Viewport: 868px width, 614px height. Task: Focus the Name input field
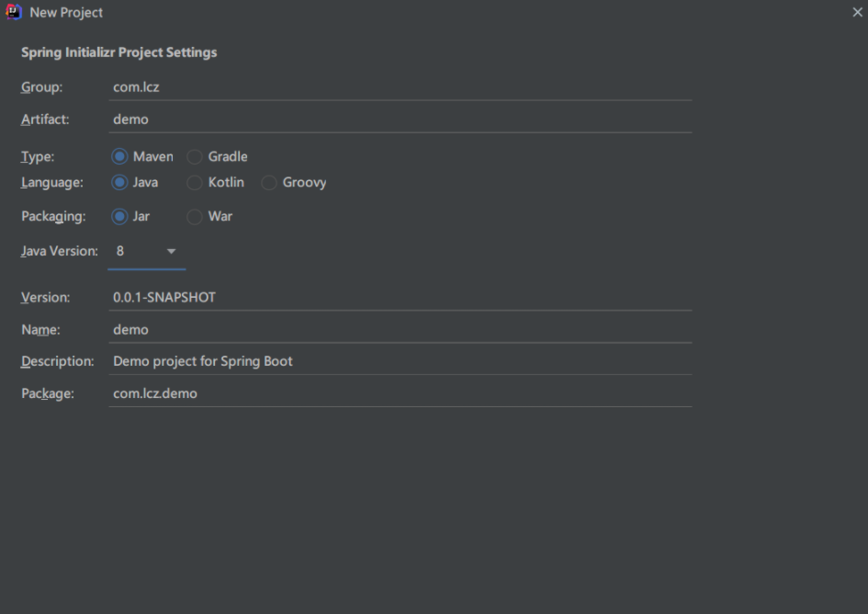(x=400, y=330)
